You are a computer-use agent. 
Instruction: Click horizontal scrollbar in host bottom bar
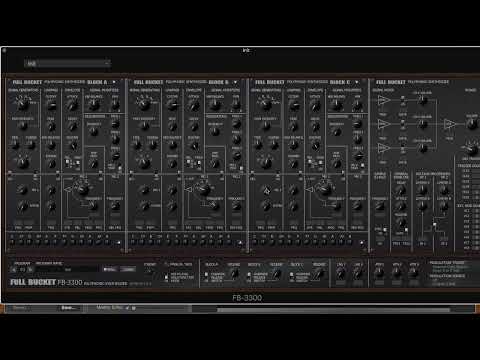333,310
